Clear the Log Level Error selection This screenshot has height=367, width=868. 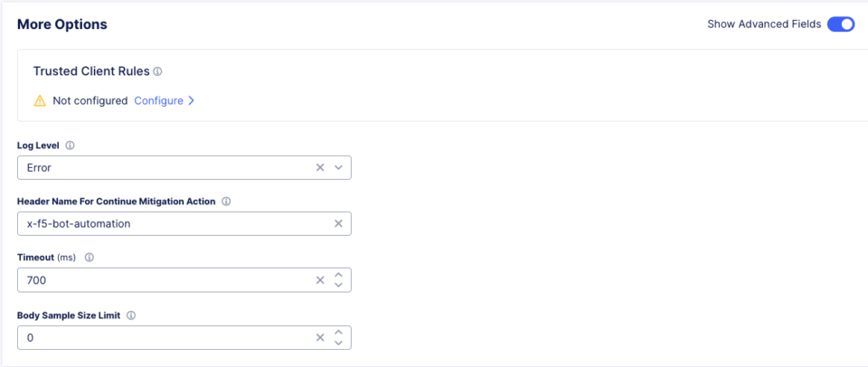pyautogui.click(x=320, y=168)
